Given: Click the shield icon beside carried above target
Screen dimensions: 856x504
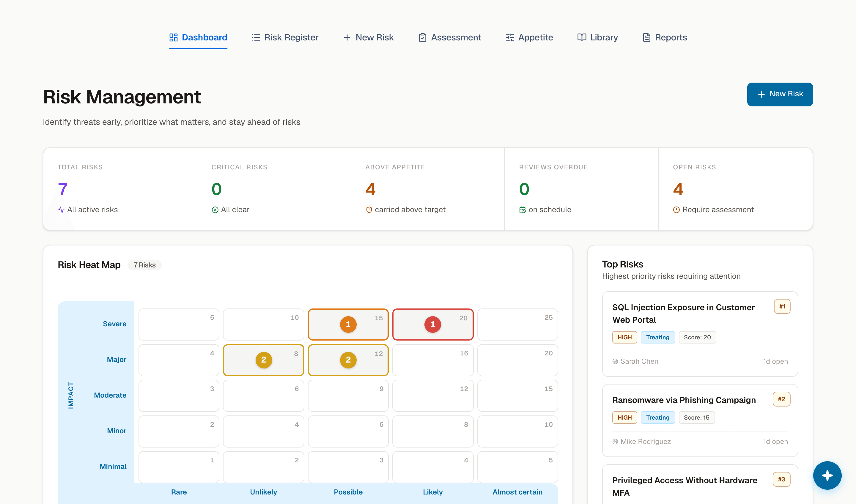Looking at the screenshot, I should point(369,210).
